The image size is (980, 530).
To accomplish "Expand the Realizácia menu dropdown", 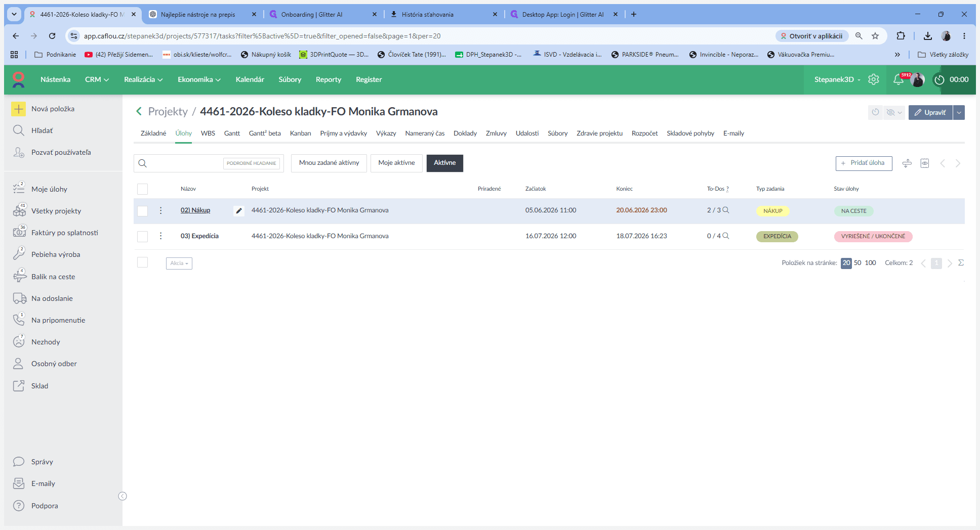I will (x=143, y=79).
